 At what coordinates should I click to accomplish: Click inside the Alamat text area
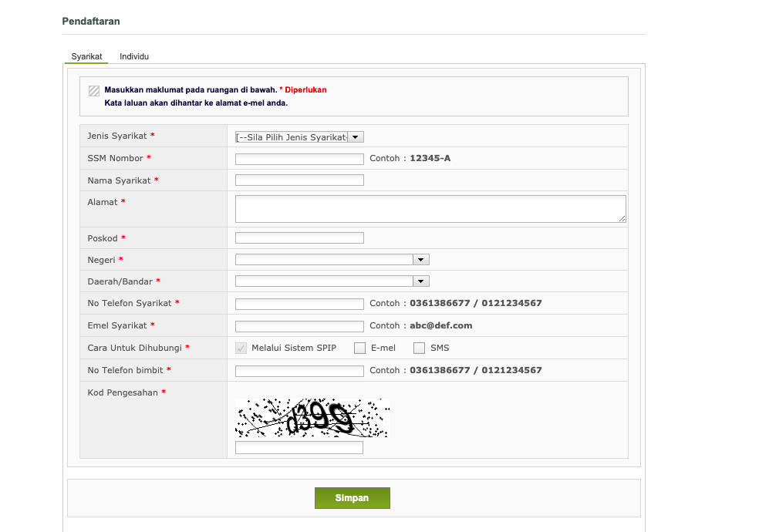pos(430,208)
